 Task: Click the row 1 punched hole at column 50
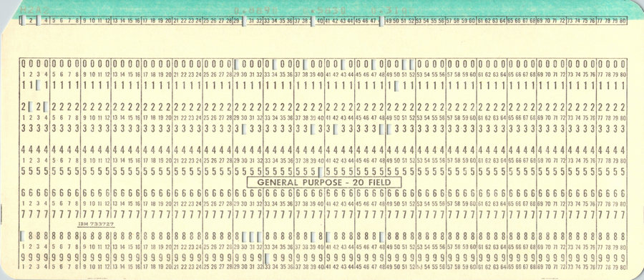click(x=396, y=86)
